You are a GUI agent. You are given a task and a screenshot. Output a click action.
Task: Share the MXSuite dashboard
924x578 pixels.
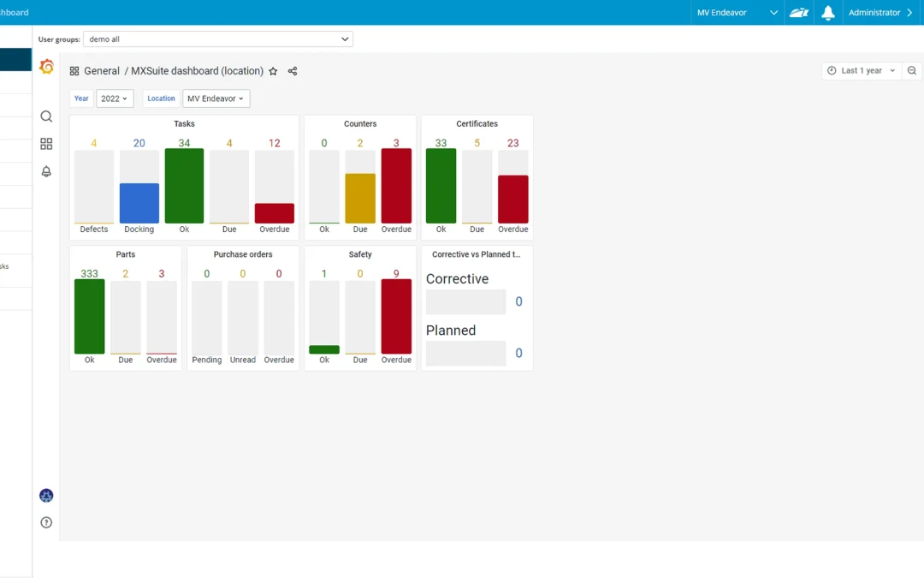(292, 71)
